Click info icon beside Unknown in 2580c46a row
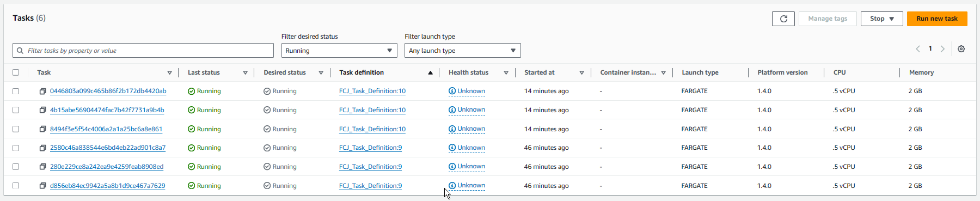980x201 pixels. tap(452, 148)
